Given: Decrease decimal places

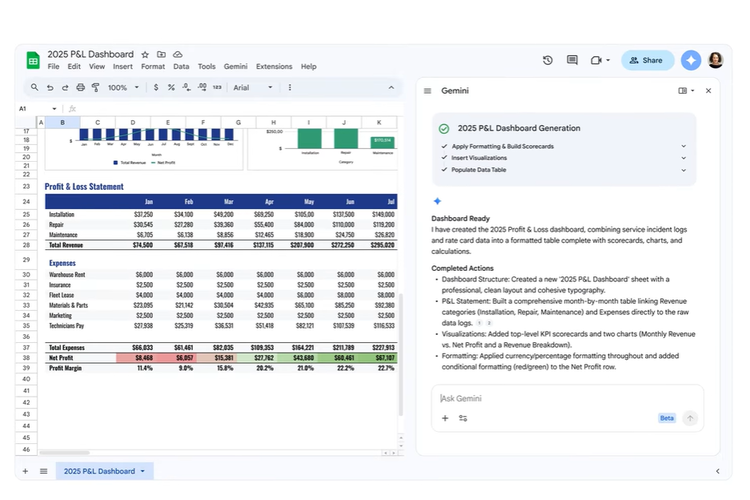Looking at the screenshot, I should [187, 87].
